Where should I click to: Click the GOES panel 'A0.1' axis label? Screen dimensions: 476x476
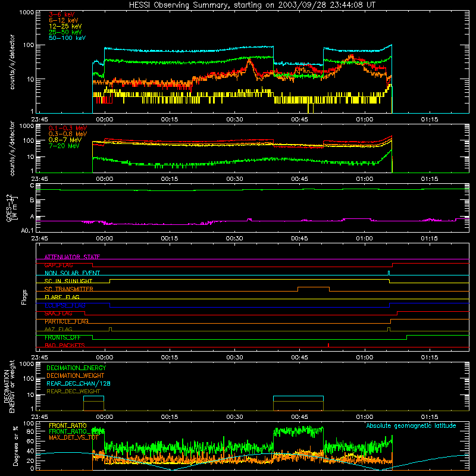tap(27, 230)
